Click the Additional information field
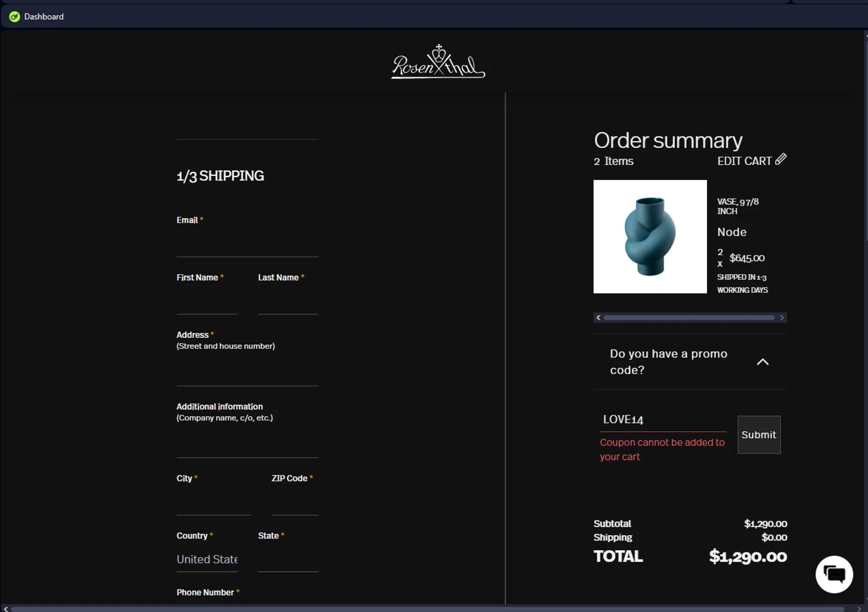The width and height of the screenshot is (868, 612). pos(248,445)
